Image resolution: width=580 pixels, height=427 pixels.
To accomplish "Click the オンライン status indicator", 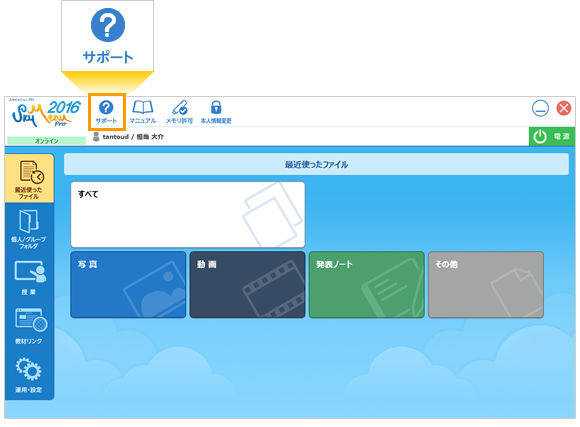I will click(x=47, y=141).
